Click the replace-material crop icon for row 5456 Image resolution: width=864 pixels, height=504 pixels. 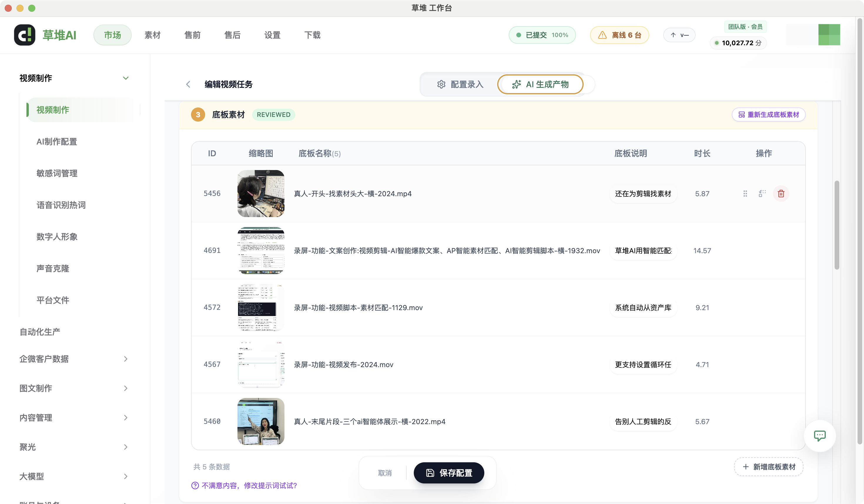pyautogui.click(x=762, y=194)
